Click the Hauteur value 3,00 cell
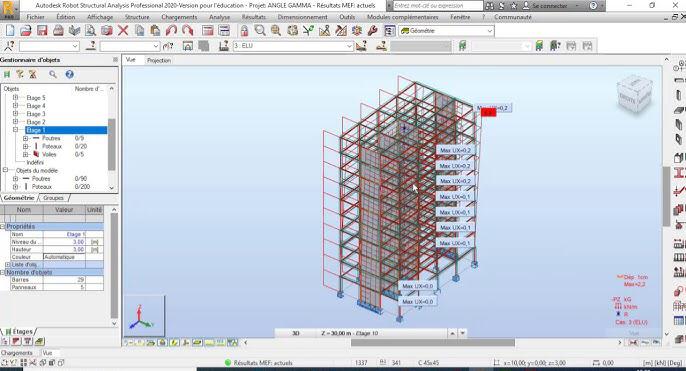Viewport: 686px width, 371px height. point(64,249)
